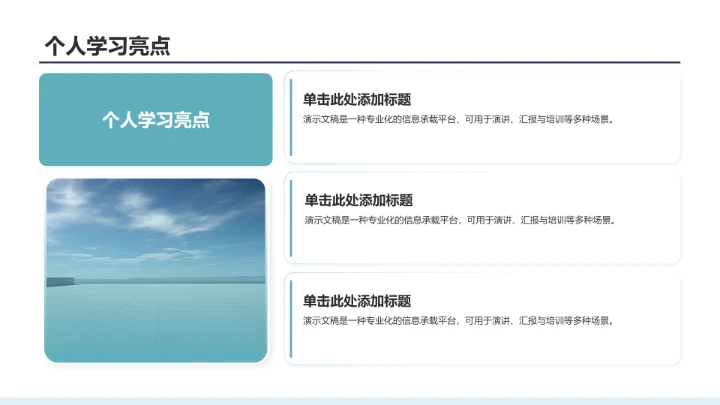Select the white 个人学习亮点 text in teal box
This screenshot has height=405, width=720.
156,120
